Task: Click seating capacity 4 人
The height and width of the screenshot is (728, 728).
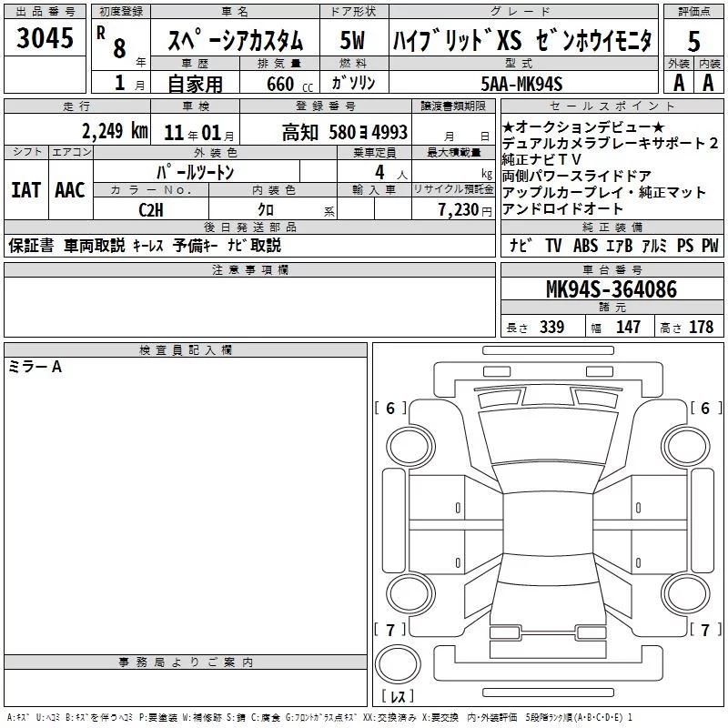Action: pos(391,173)
